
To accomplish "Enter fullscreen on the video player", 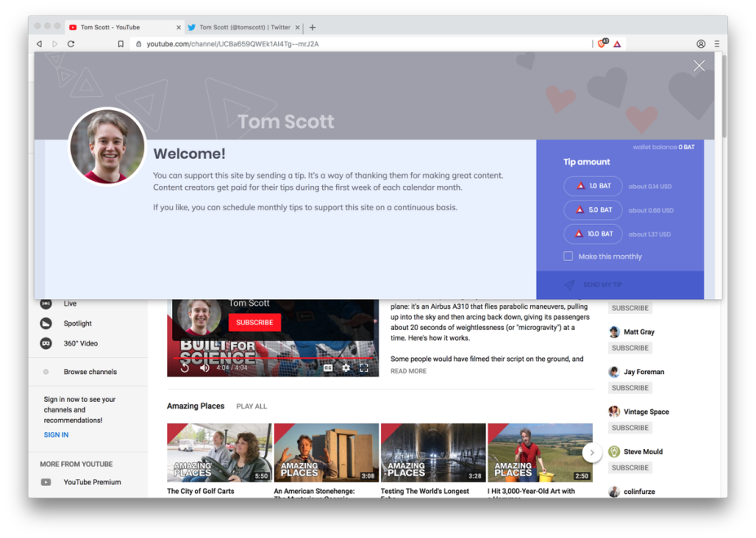I will tap(364, 368).
